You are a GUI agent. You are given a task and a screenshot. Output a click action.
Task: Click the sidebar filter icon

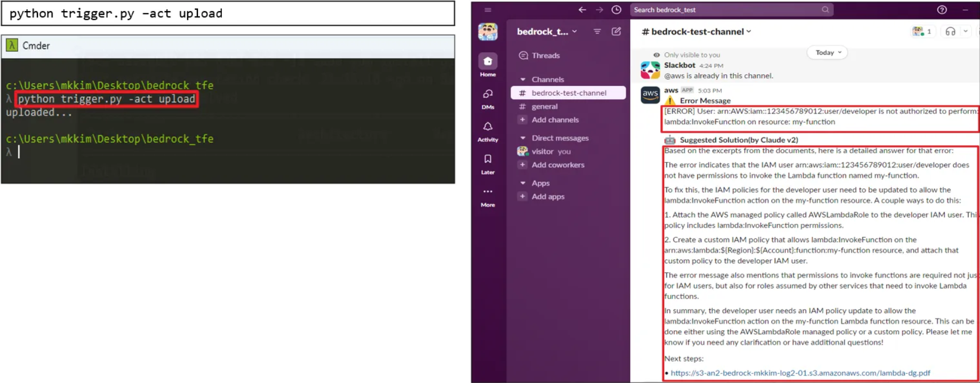(x=597, y=32)
